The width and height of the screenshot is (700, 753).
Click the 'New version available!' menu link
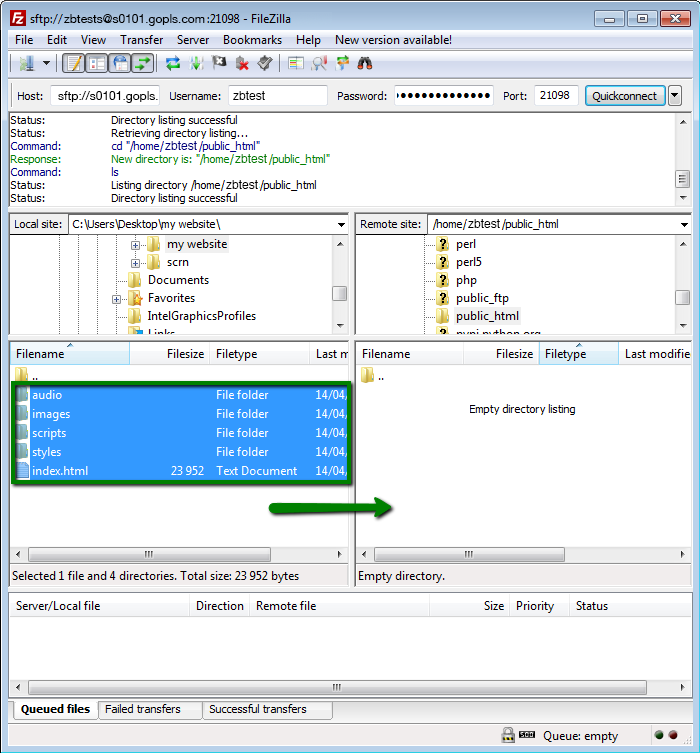(x=393, y=40)
